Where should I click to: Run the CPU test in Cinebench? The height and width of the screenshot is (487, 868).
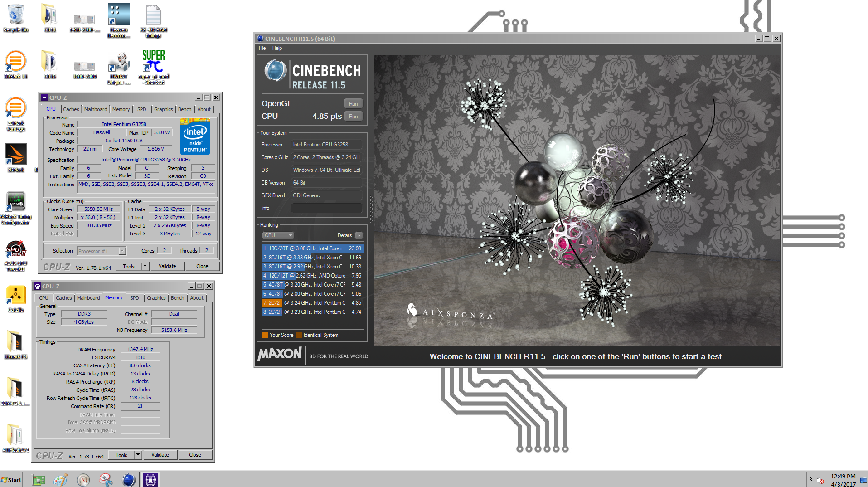pos(353,117)
